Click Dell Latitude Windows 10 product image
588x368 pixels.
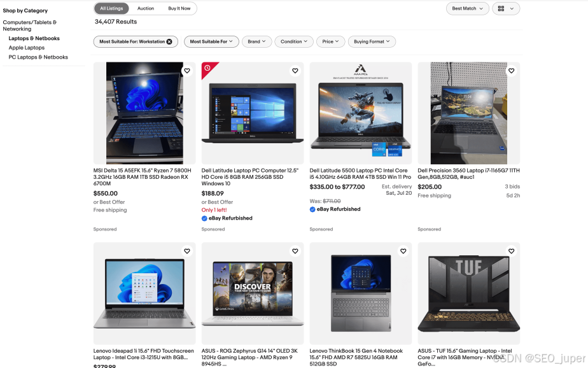point(253,113)
